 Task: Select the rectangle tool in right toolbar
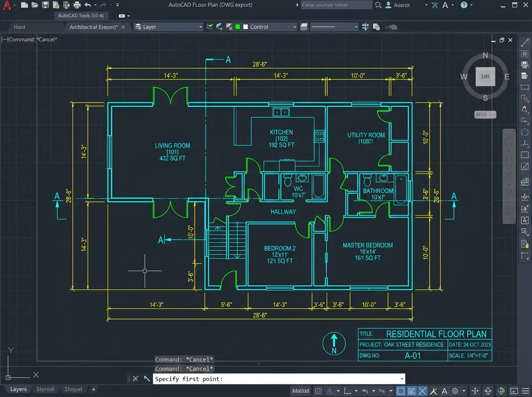point(525,155)
